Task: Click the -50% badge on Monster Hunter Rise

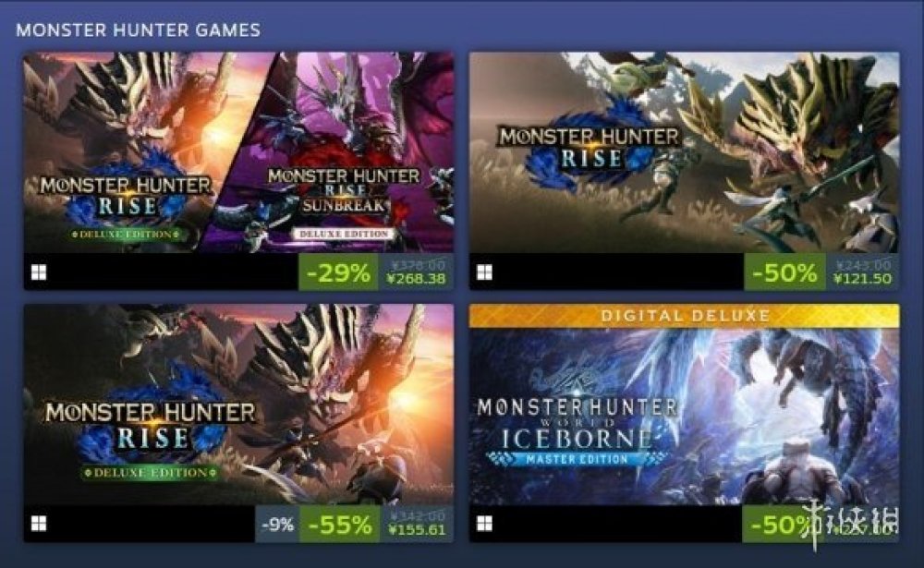Action: [x=784, y=272]
